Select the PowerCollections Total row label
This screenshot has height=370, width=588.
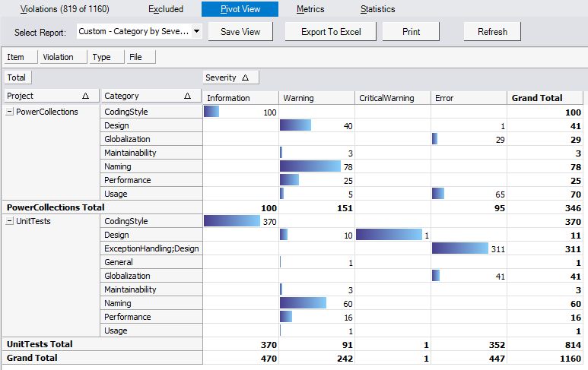(103, 207)
